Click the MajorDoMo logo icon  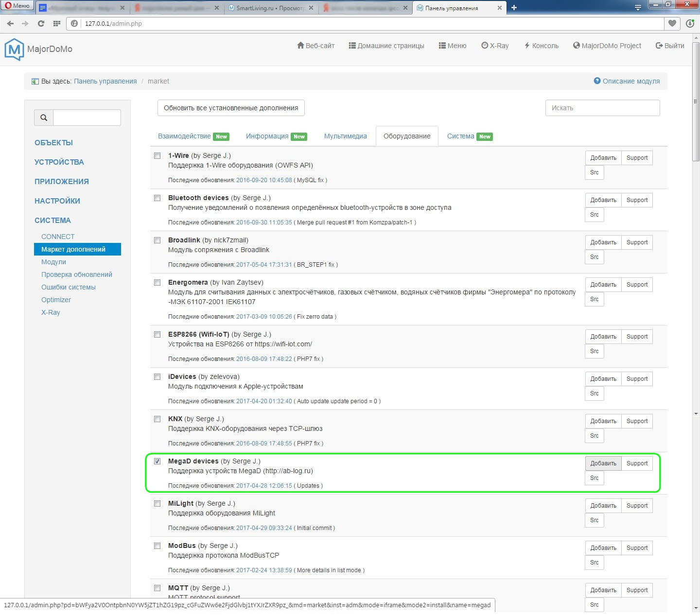(x=14, y=49)
